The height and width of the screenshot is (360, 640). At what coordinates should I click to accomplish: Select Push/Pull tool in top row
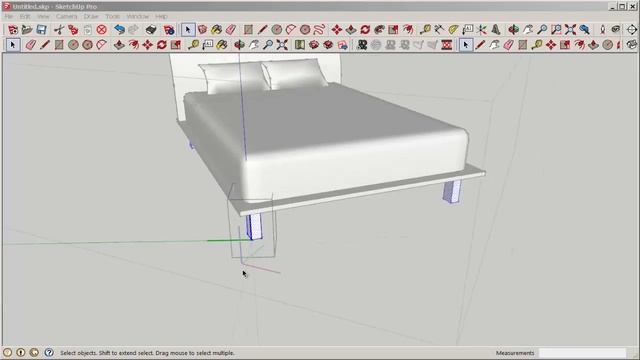[x=351, y=29]
